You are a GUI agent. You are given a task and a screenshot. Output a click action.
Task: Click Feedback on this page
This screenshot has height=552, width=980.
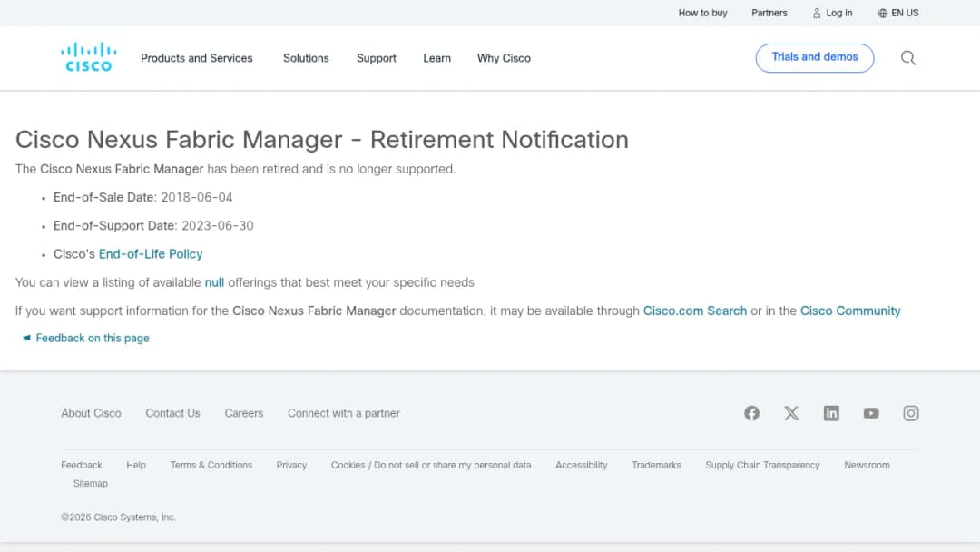pos(85,339)
